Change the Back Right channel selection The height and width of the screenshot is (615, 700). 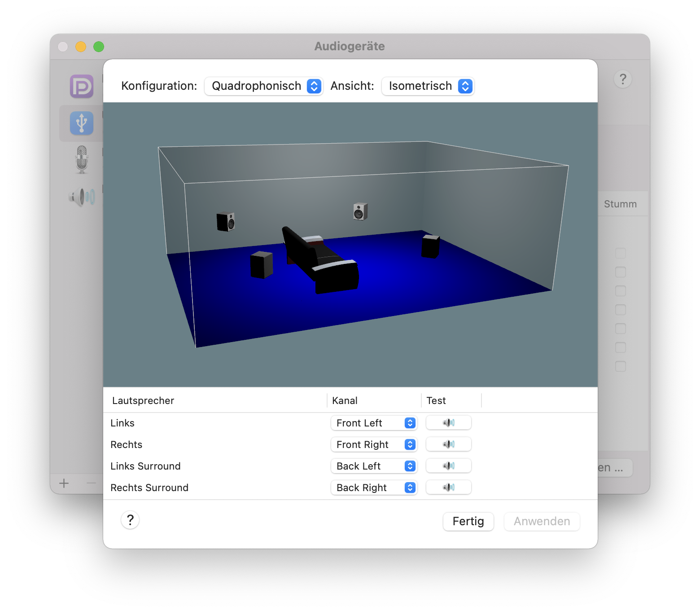[x=374, y=488]
